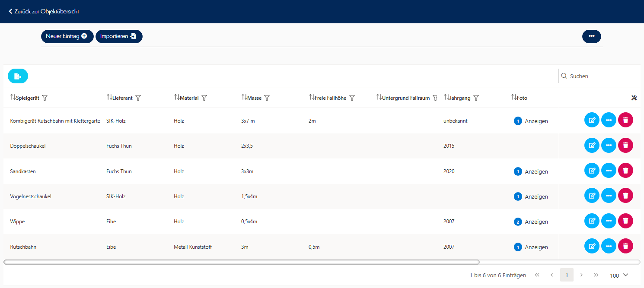Click the column settings tools icon
Viewport: 644px width, 288px height.
point(634,98)
